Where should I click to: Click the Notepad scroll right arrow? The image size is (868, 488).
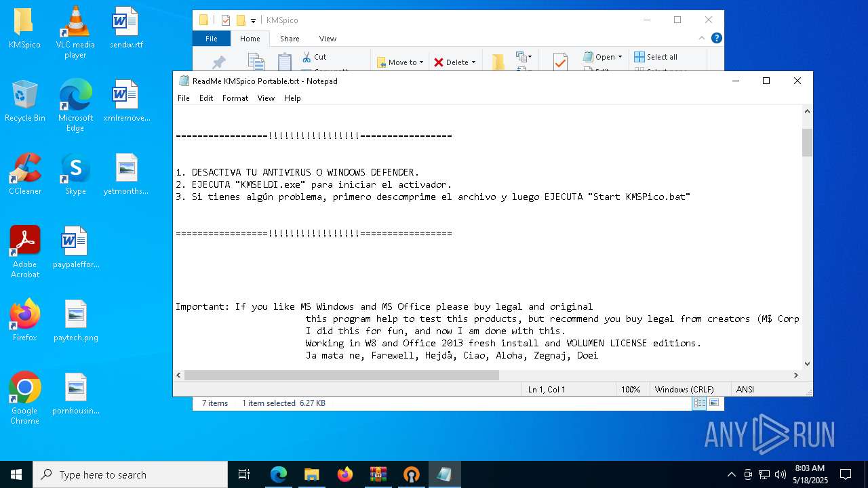point(796,375)
